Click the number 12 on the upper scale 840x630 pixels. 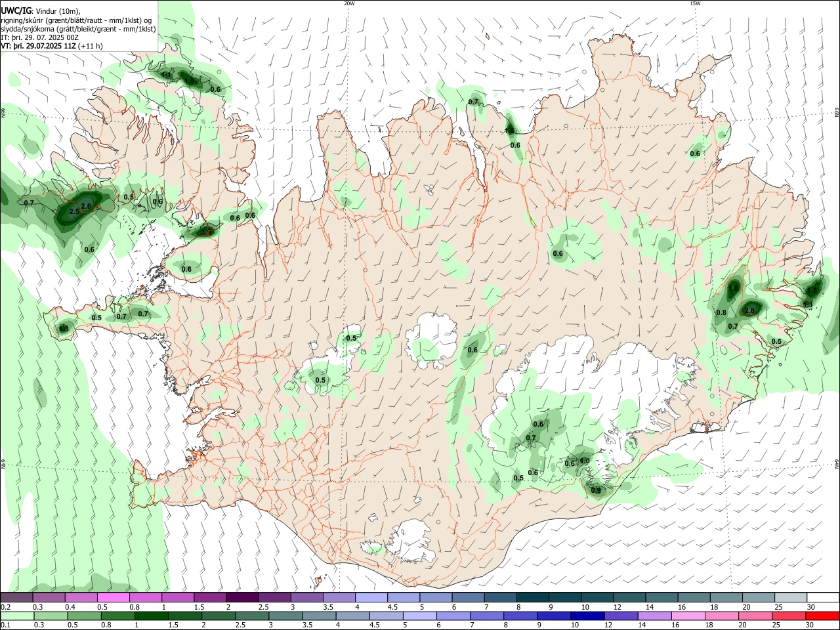(617, 607)
